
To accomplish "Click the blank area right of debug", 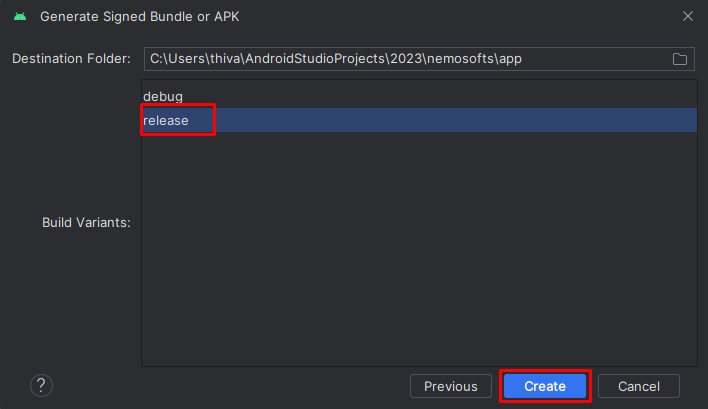I will point(438,97).
